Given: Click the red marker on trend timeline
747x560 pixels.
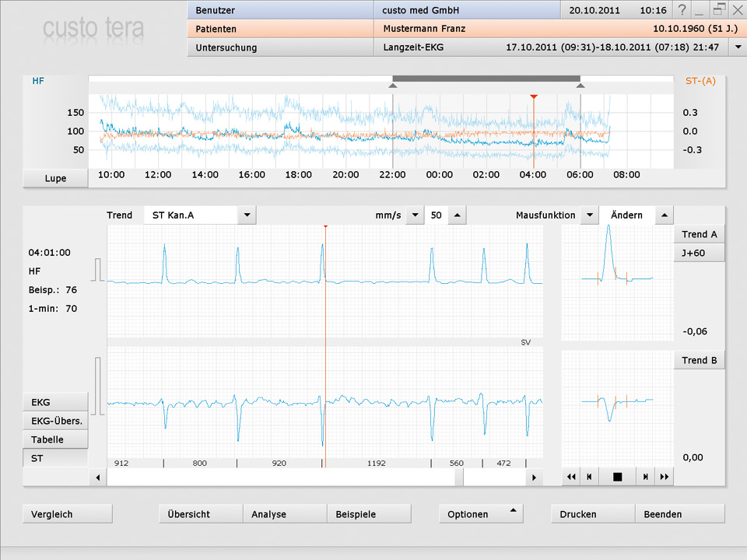Looking at the screenshot, I should pos(534,96).
